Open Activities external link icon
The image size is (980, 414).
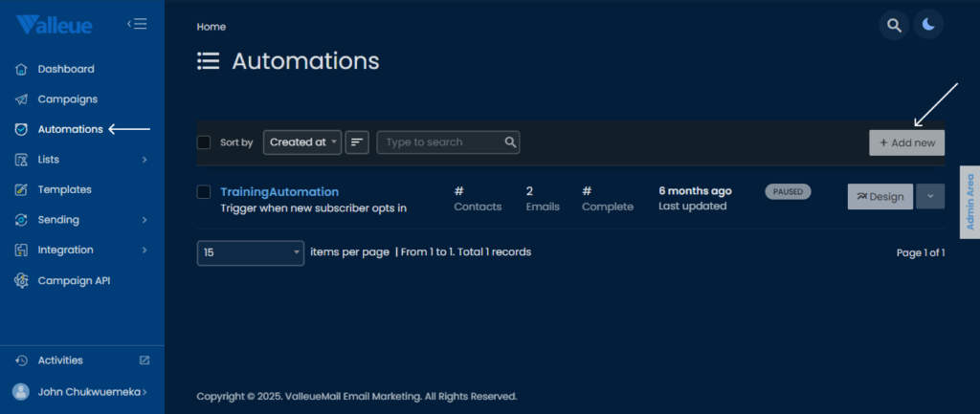click(x=145, y=360)
